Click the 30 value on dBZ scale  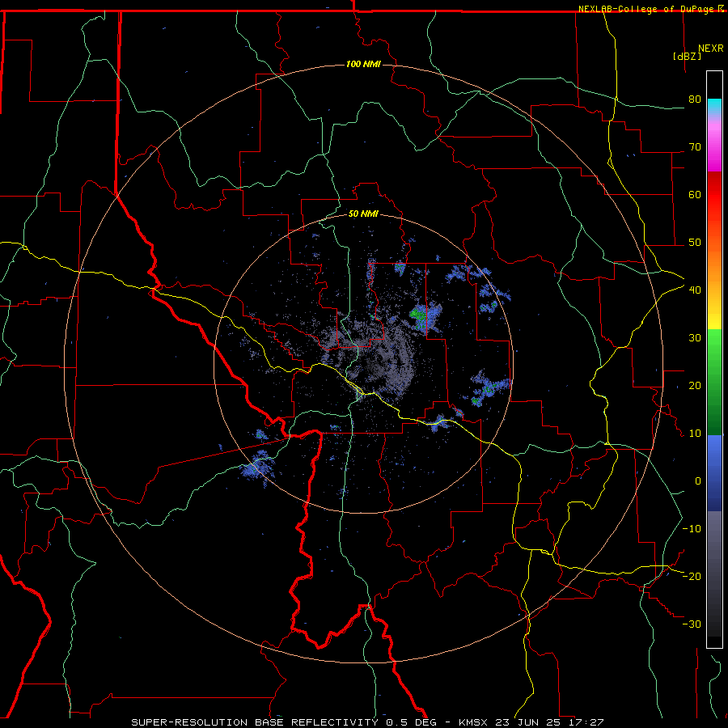pyautogui.click(x=695, y=337)
